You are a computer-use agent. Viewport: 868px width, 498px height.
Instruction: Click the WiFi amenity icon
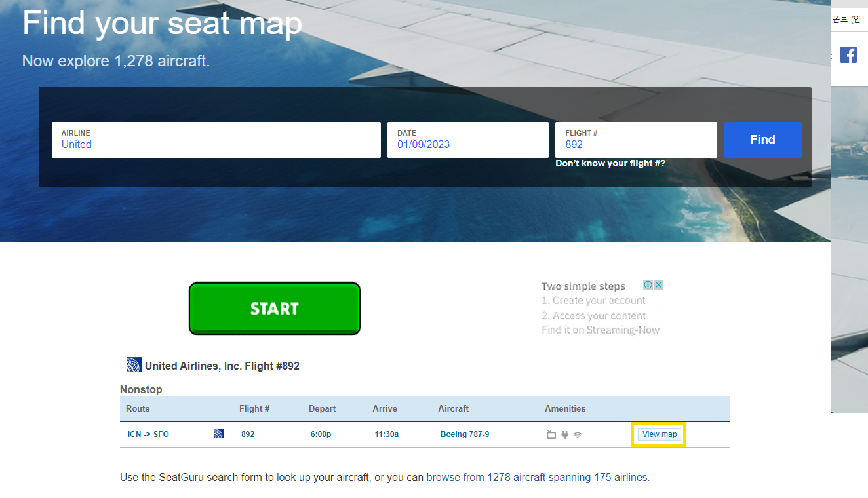point(578,434)
